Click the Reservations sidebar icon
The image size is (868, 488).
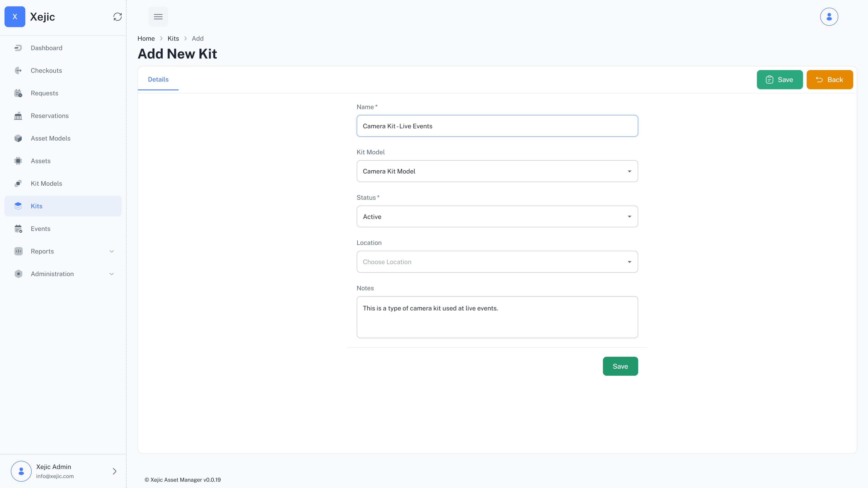[18, 115]
